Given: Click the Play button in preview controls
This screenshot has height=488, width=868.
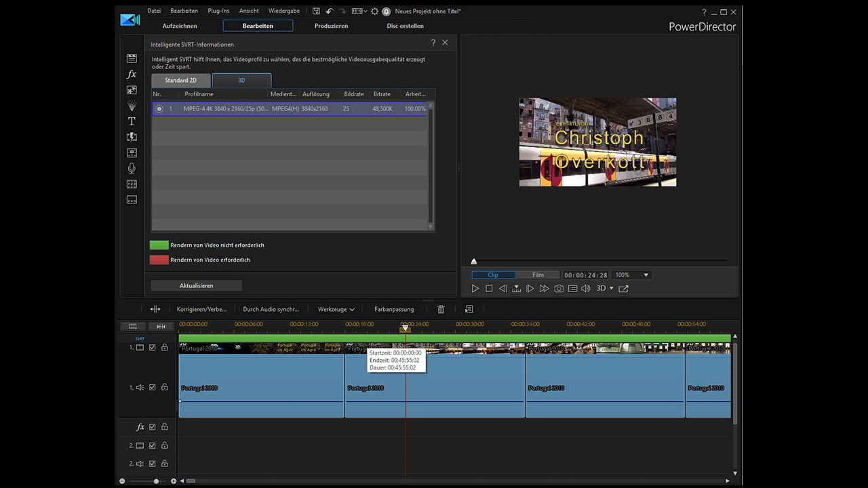Looking at the screenshot, I should click(x=475, y=289).
